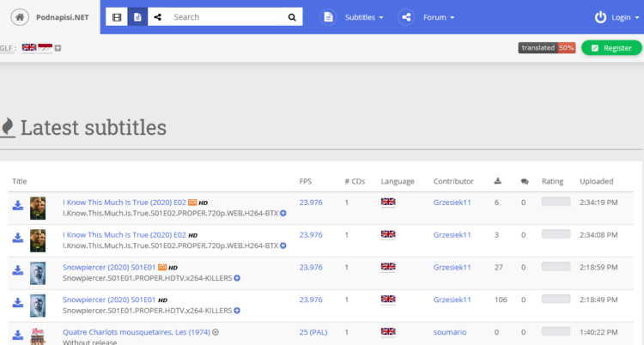Select the Indonesian flag language filter

click(46, 48)
